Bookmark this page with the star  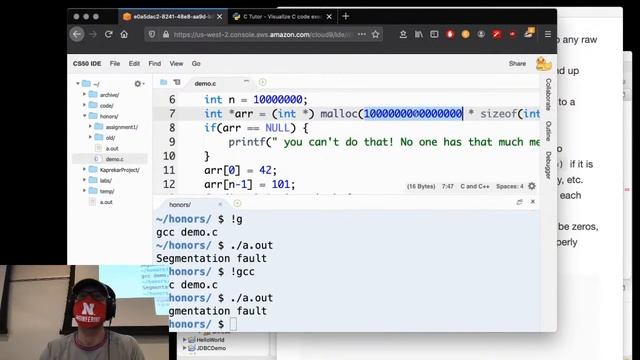[376, 34]
